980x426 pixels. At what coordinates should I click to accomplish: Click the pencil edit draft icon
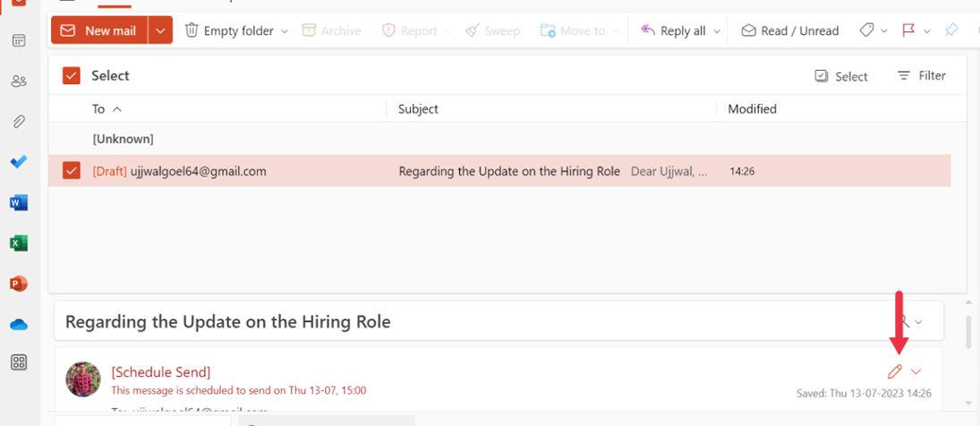click(x=894, y=371)
